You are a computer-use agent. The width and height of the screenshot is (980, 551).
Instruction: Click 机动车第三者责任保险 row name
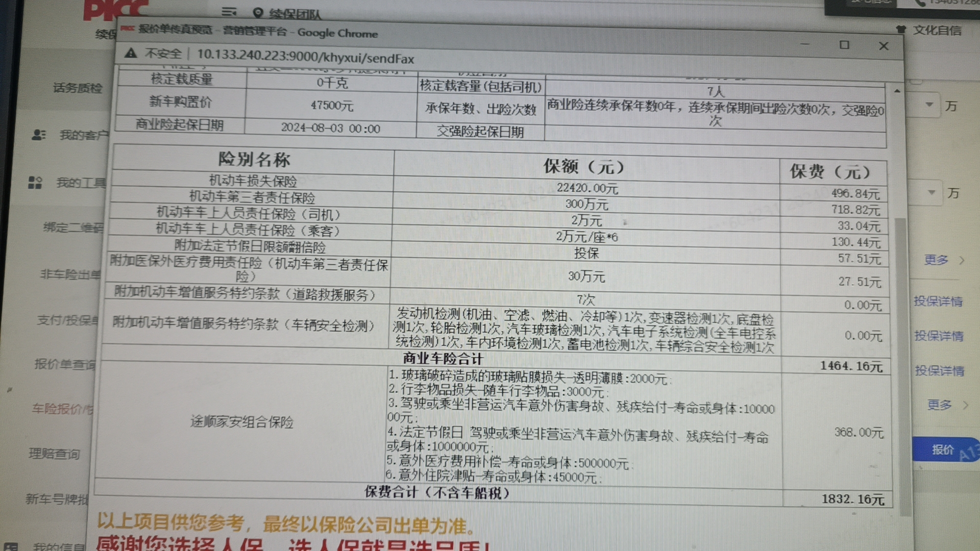tap(252, 197)
